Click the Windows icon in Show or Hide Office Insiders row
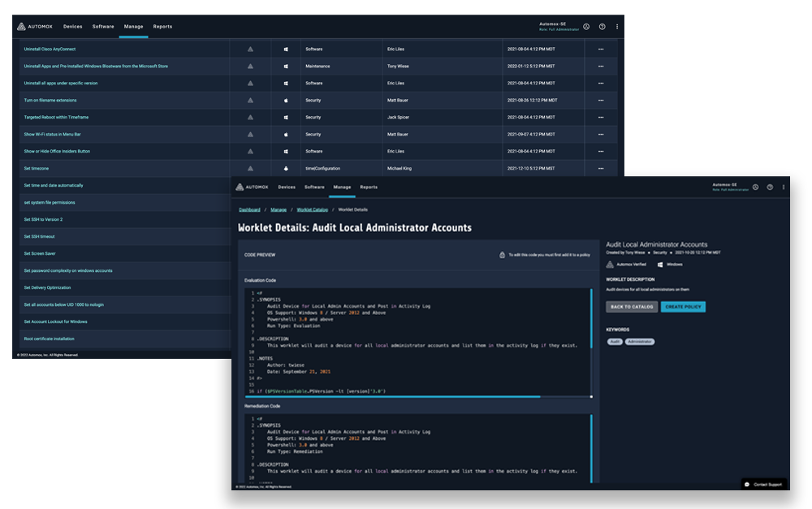Image resolution: width=812 pixels, height=509 pixels. click(286, 151)
